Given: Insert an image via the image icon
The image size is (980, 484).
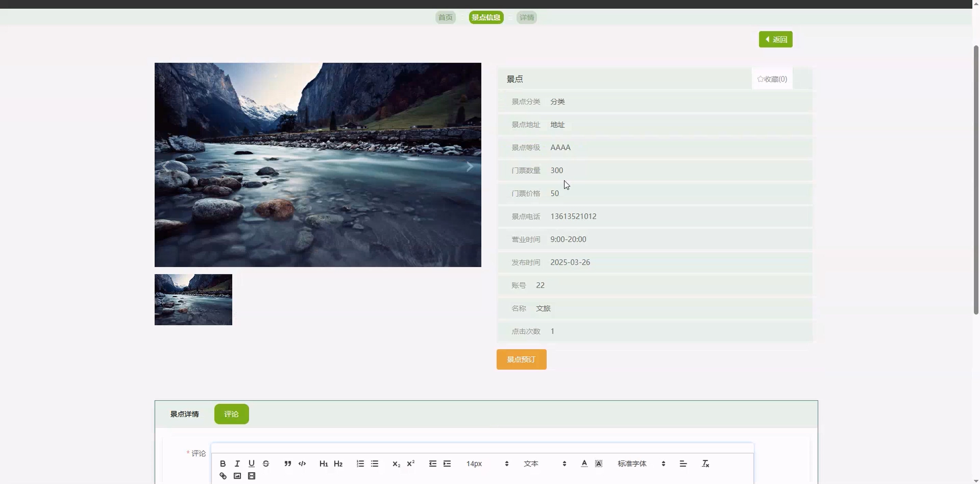Looking at the screenshot, I should tap(237, 476).
